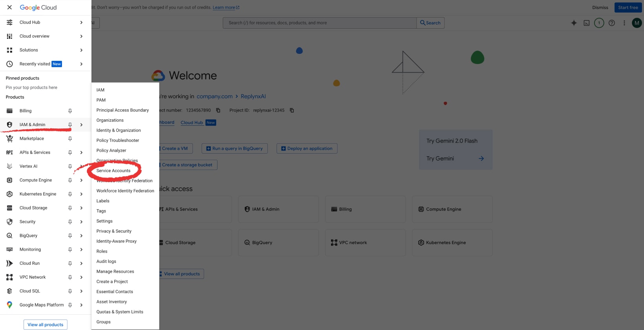Focus the resources search field
The image size is (644, 330).
click(320, 23)
